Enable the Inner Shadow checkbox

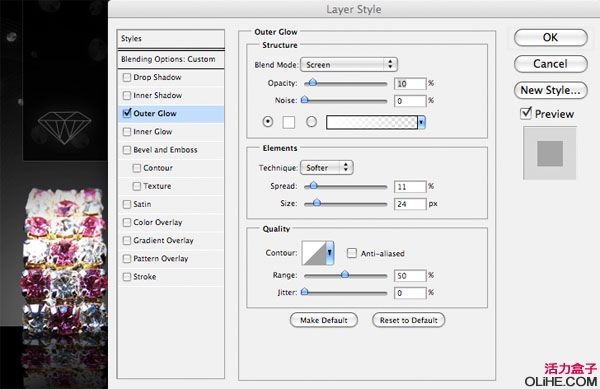(127, 96)
